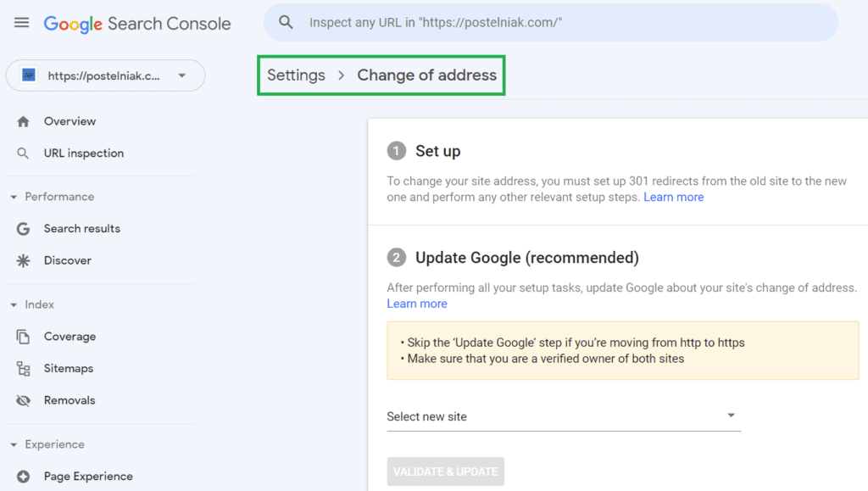Click the Coverage pages icon
Image resolution: width=868 pixels, height=491 pixels.
click(x=23, y=337)
